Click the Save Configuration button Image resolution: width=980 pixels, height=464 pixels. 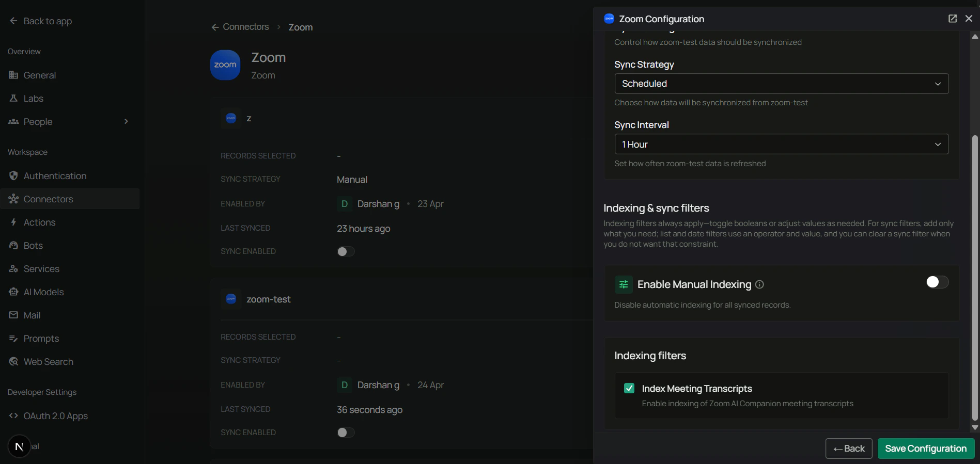point(926,449)
